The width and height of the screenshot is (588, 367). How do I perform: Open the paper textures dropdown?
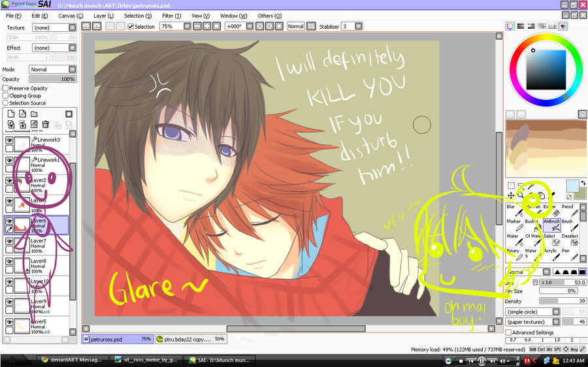pos(532,322)
